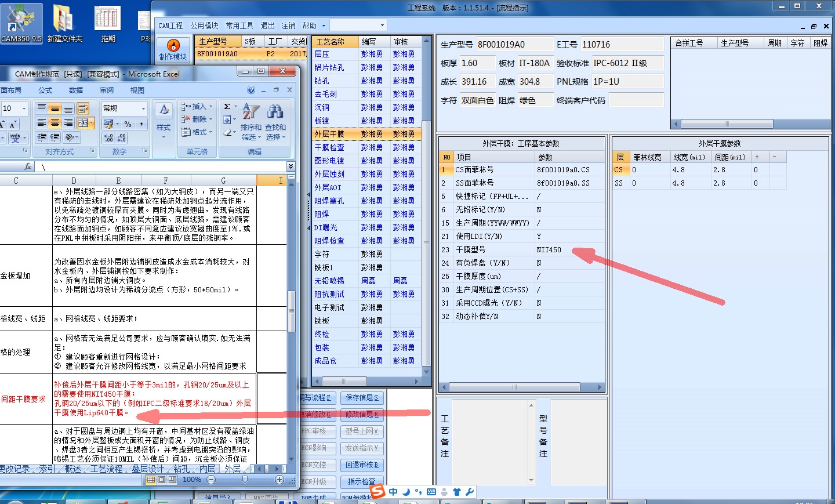
Task: Switch to Excel 视图 ribbon tab
Action: pos(137,90)
